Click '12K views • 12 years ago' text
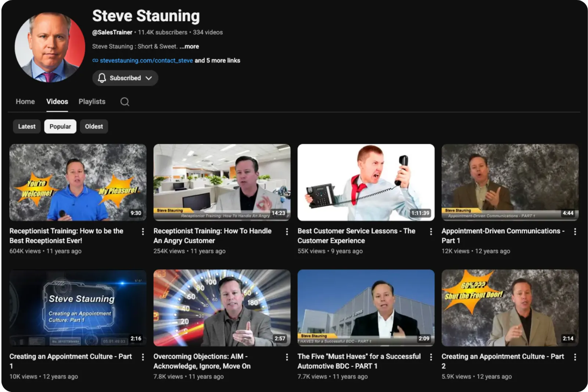588x392 pixels. click(476, 251)
